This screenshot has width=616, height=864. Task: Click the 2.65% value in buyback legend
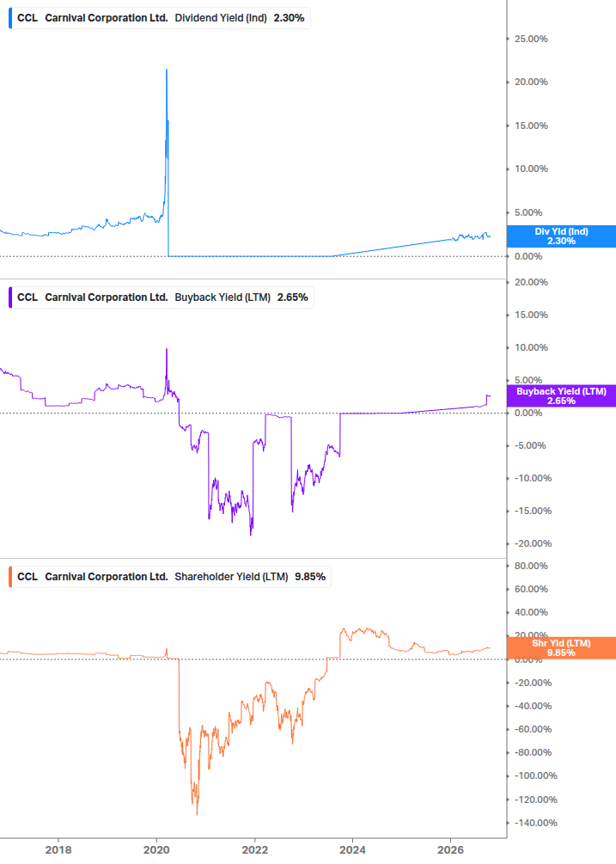[x=292, y=297]
